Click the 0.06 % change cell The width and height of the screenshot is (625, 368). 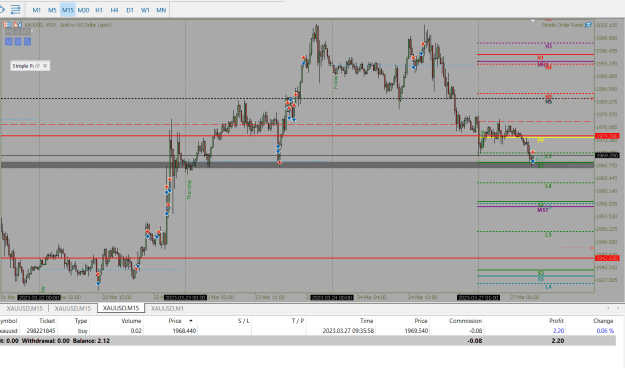(605, 331)
